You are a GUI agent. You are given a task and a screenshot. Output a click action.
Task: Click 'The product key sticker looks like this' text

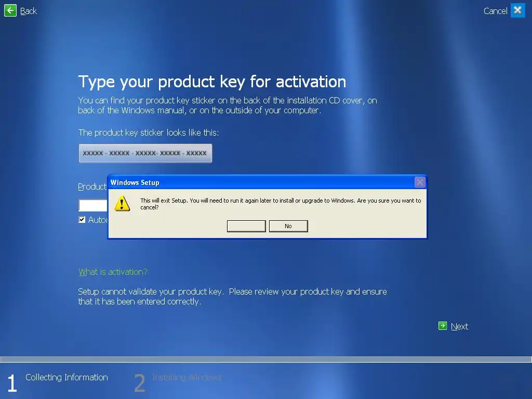coord(148,132)
